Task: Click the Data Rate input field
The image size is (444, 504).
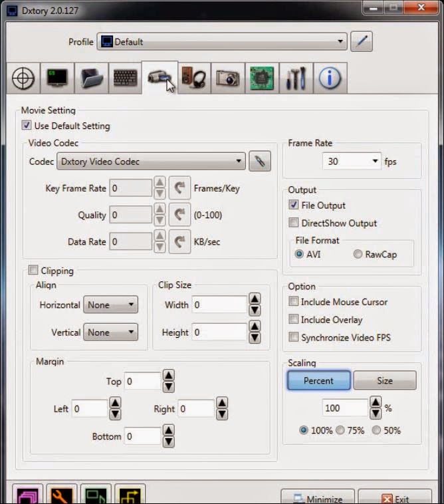Action: tap(131, 241)
